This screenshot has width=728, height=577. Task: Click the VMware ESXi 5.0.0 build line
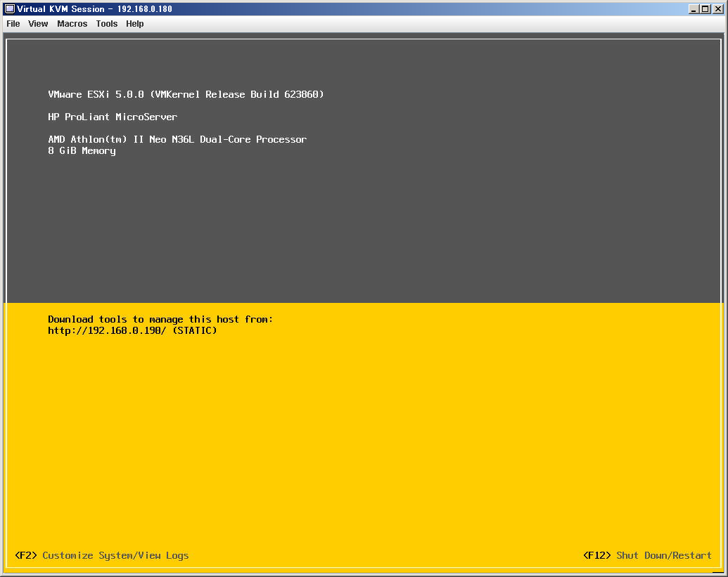tap(186, 94)
